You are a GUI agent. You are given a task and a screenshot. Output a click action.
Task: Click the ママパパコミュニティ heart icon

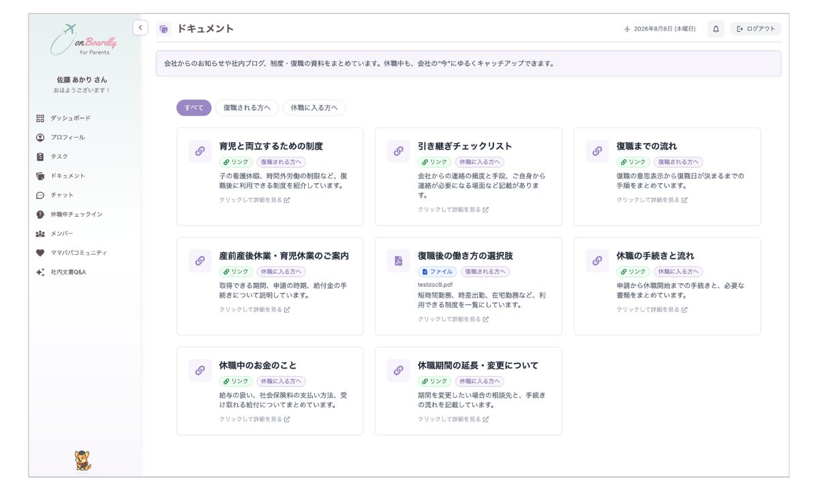pos(40,253)
